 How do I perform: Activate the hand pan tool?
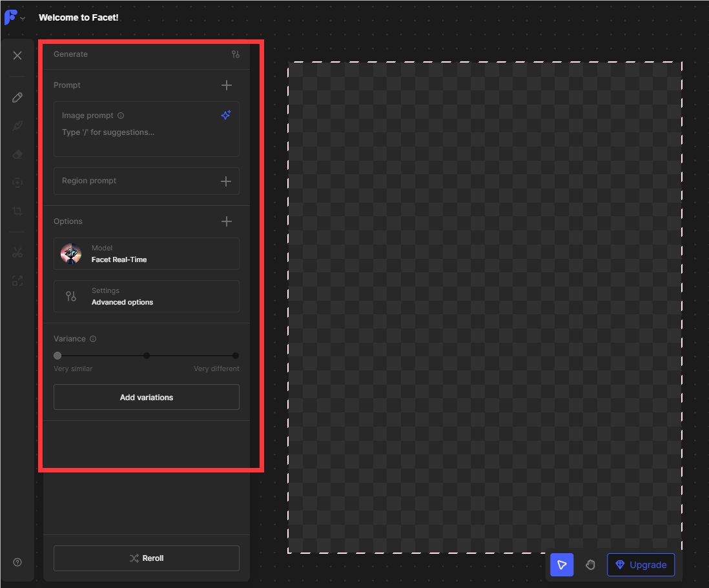coord(590,565)
